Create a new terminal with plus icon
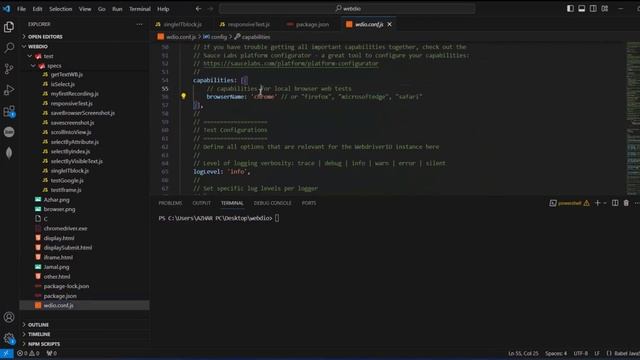 pos(598,203)
